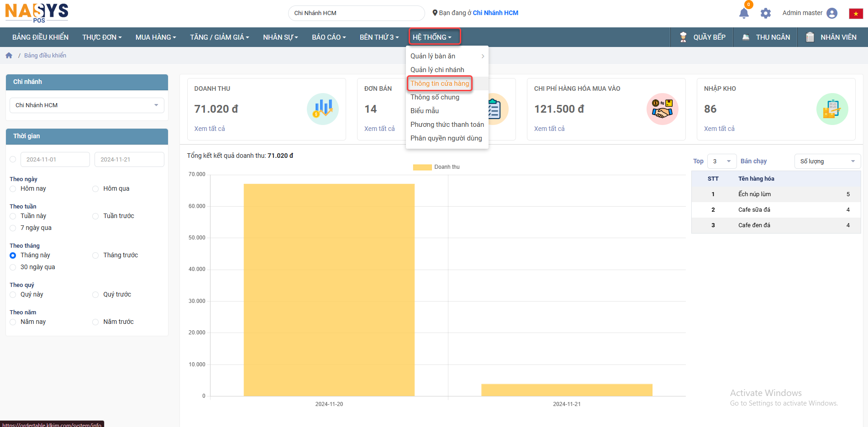The width and height of the screenshot is (868, 427).
Task: Click the Ếch núp lùm table row
Action: (x=776, y=194)
